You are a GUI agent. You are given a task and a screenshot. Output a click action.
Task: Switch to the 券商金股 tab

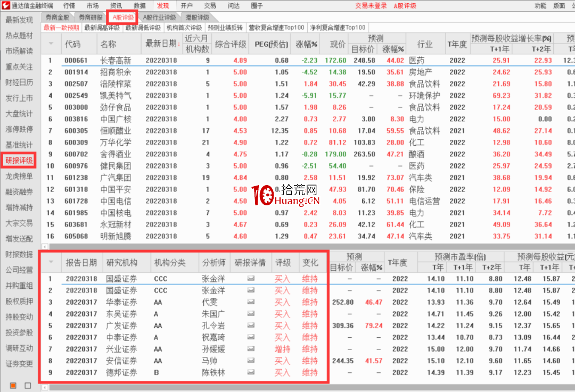57,17
